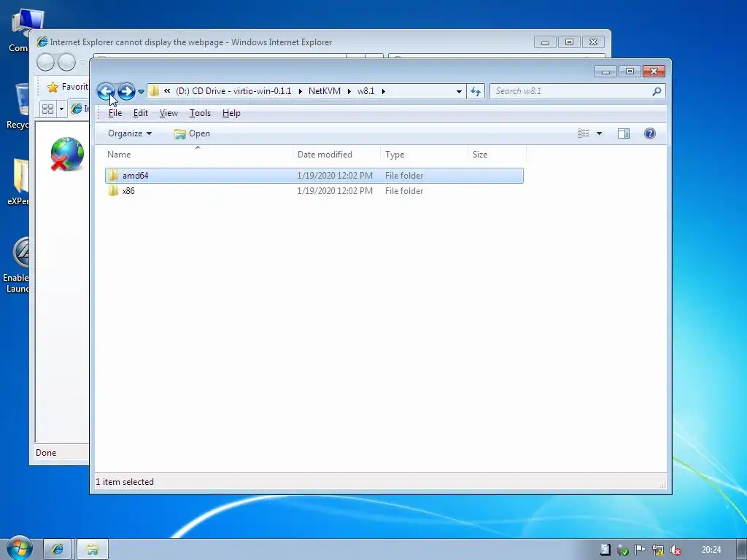Viewport: 747px width, 560px height.
Task: Open the Help menu
Action: pos(231,113)
